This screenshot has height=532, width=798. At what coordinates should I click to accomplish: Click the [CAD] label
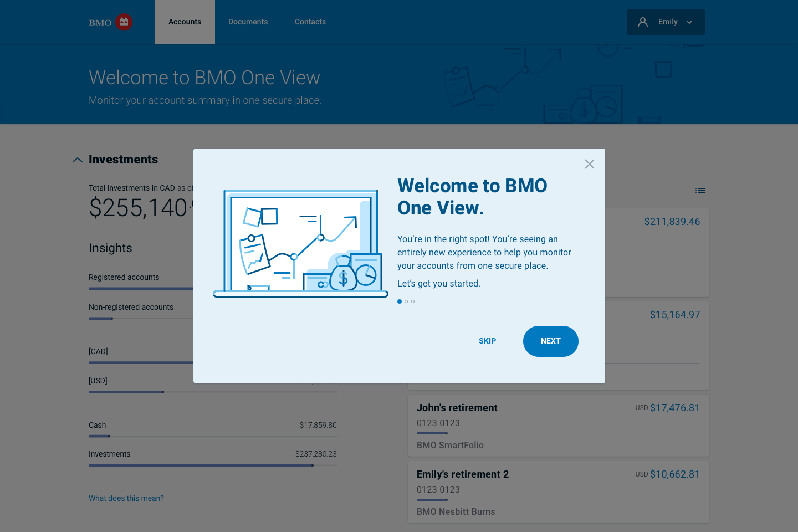(99, 351)
